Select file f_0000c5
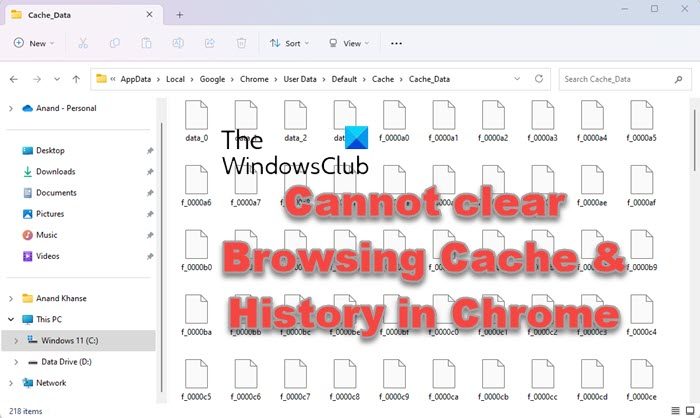Screen dimensions: 700x418 [x=196, y=380]
